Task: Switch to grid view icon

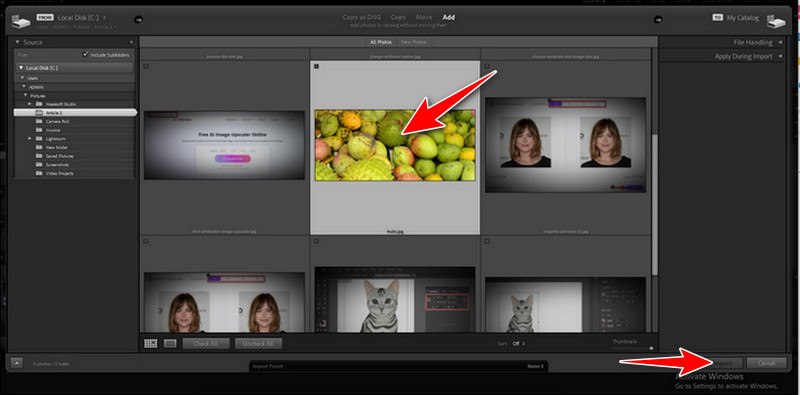Action: [x=151, y=343]
